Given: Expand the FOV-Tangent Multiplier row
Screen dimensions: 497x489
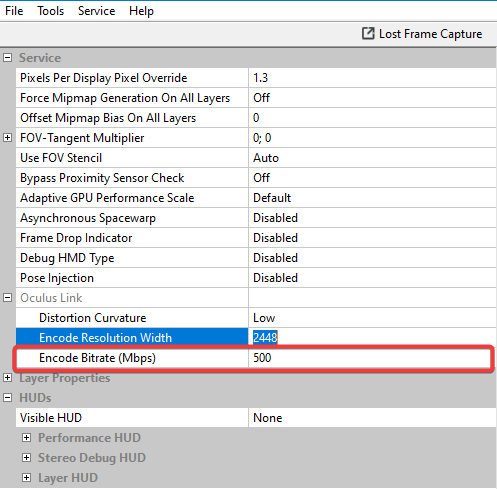Looking at the screenshot, I should point(7,138).
